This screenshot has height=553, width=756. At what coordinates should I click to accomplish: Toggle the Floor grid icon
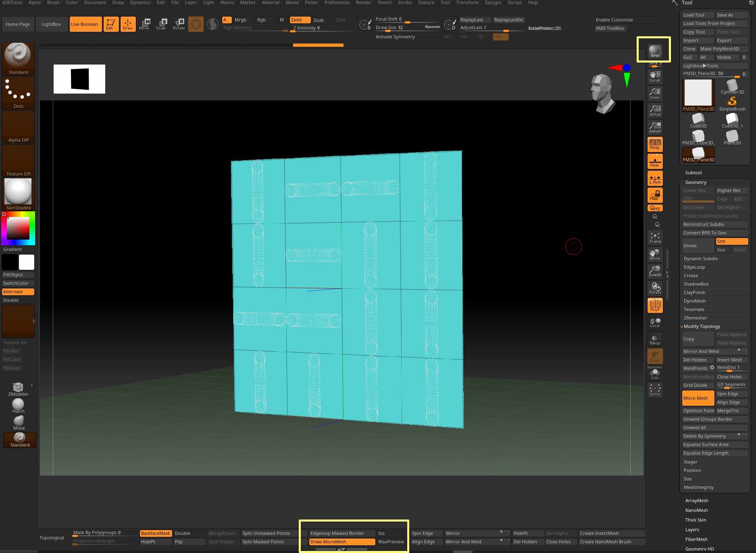tap(655, 161)
